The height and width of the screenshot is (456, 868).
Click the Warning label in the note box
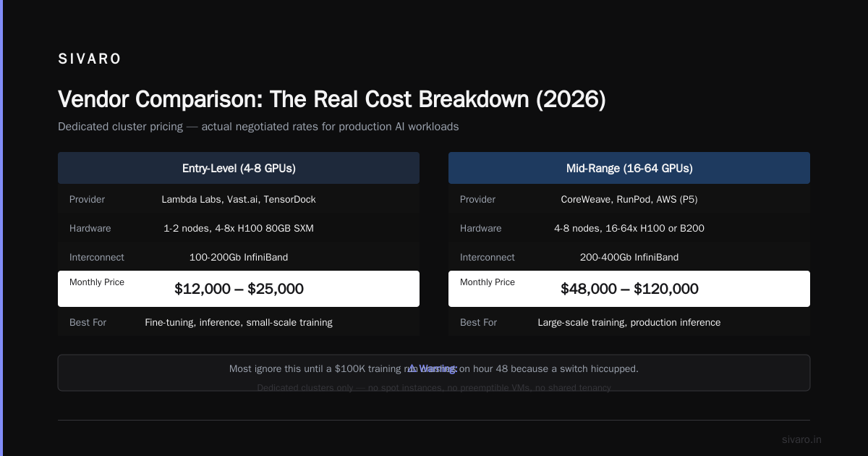pos(438,368)
